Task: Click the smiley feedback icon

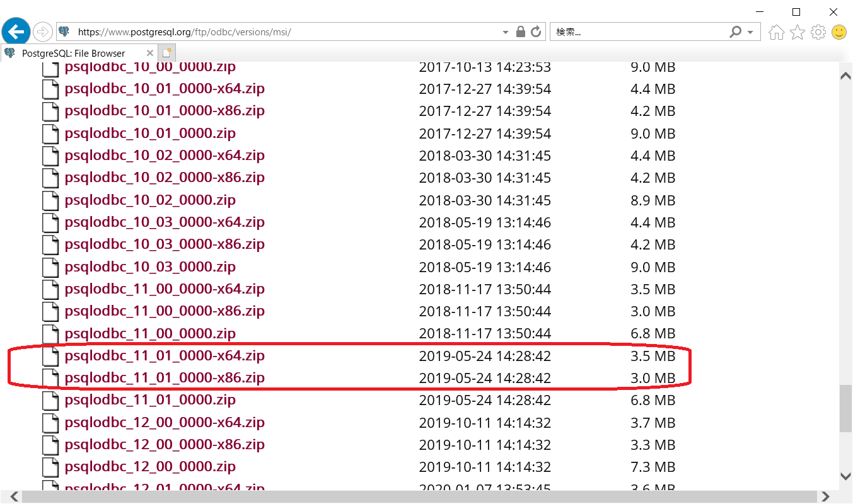Action: click(839, 32)
